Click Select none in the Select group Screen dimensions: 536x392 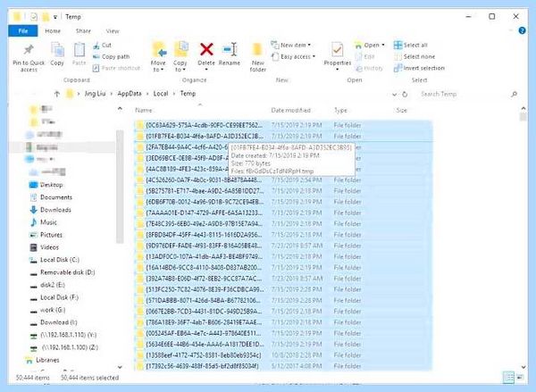pos(415,56)
